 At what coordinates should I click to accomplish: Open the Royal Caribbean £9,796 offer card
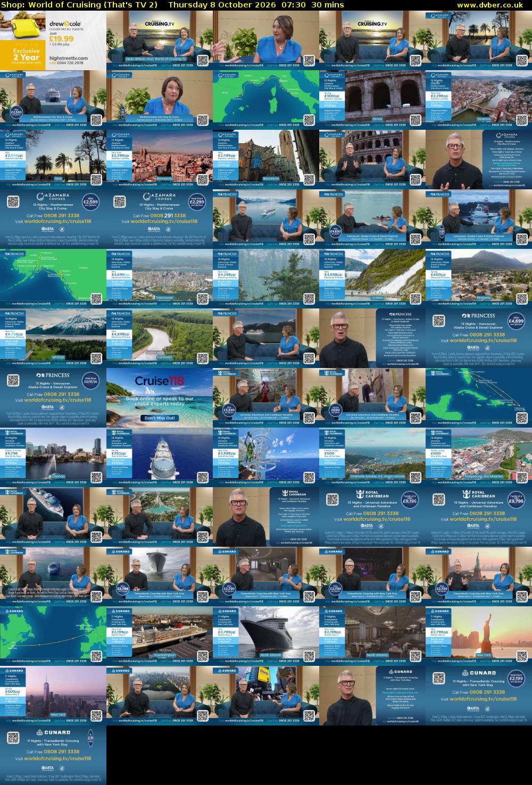(x=479, y=517)
